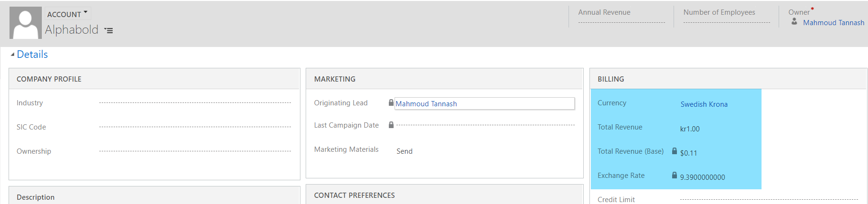Open the Swedish Krona currency link
This screenshot has width=868, height=204.
[704, 104]
